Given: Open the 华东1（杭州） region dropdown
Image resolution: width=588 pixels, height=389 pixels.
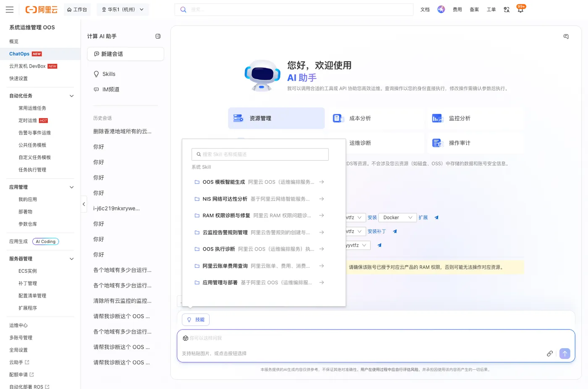Looking at the screenshot, I should pos(123,10).
